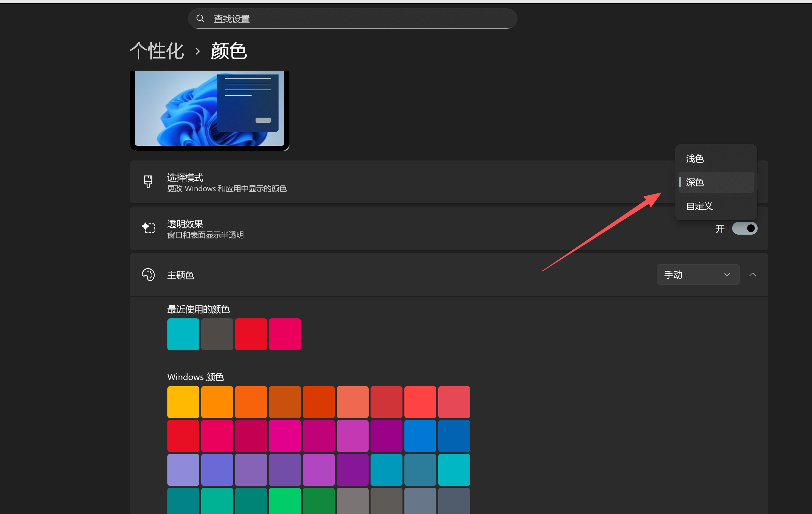Click the paintbrush icon beside 选择模式
The width and height of the screenshot is (812, 514).
coord(148,182)
